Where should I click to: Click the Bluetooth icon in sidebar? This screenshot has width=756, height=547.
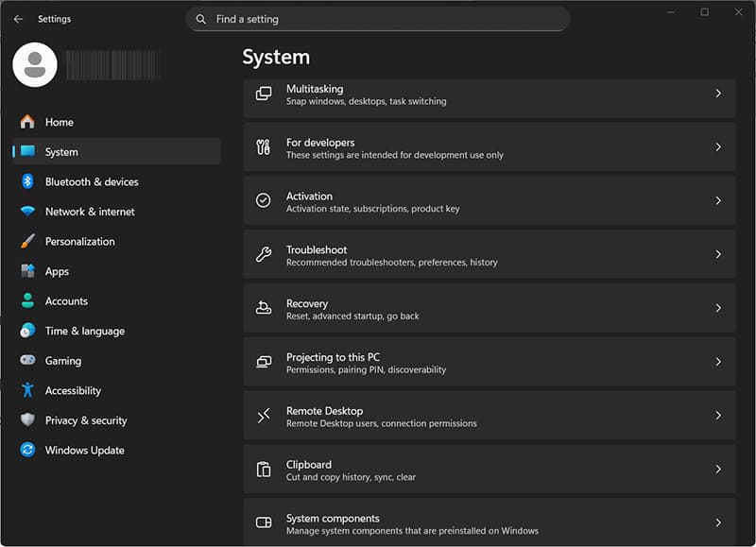(x=27, y=181)
